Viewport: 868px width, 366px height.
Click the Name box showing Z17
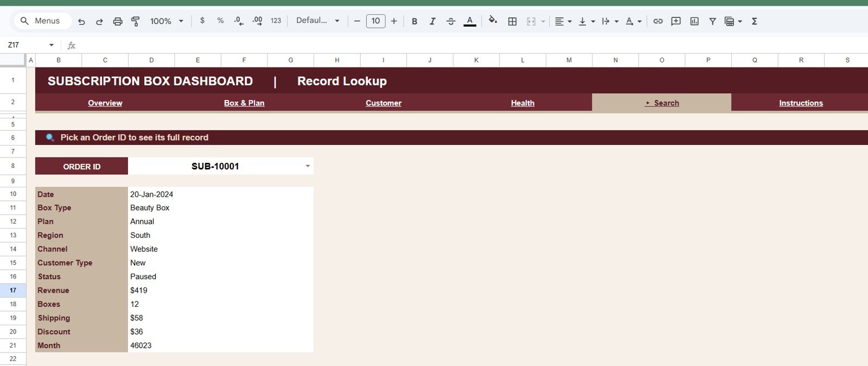[24, 45]
